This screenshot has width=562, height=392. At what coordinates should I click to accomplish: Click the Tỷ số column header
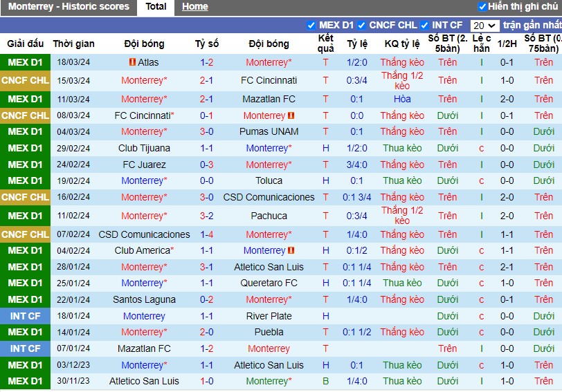coord(206,44)
